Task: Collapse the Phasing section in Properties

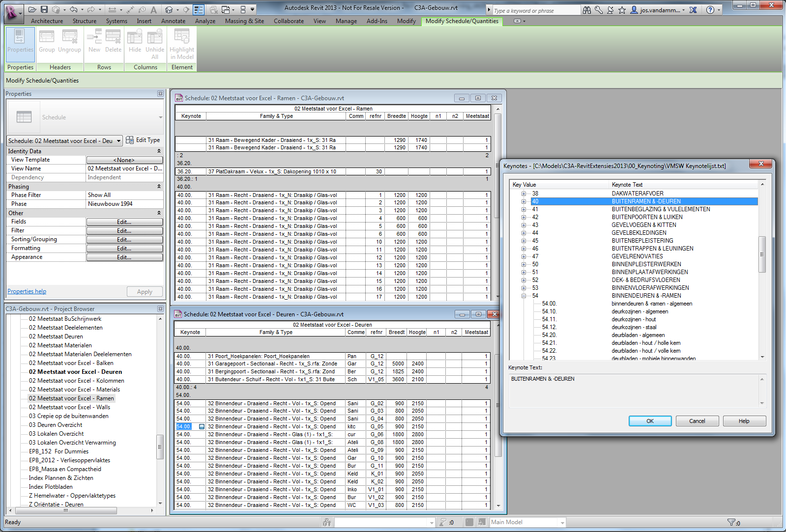Action: point(159,187)
